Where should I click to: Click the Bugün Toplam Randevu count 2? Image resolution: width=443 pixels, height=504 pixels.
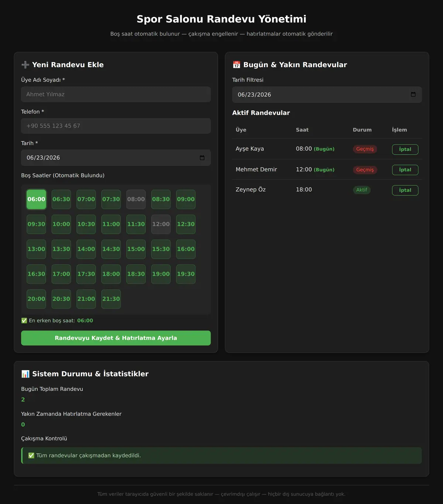coord(23,400)
